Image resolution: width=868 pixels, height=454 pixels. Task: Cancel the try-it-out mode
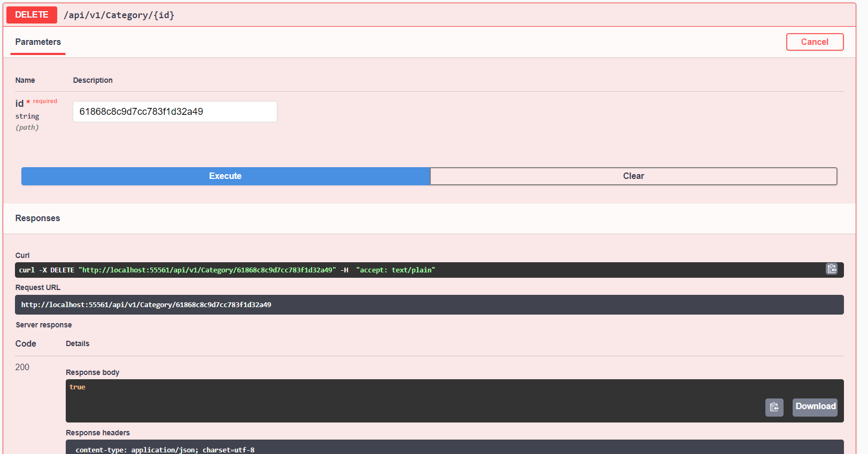(815, 42)
